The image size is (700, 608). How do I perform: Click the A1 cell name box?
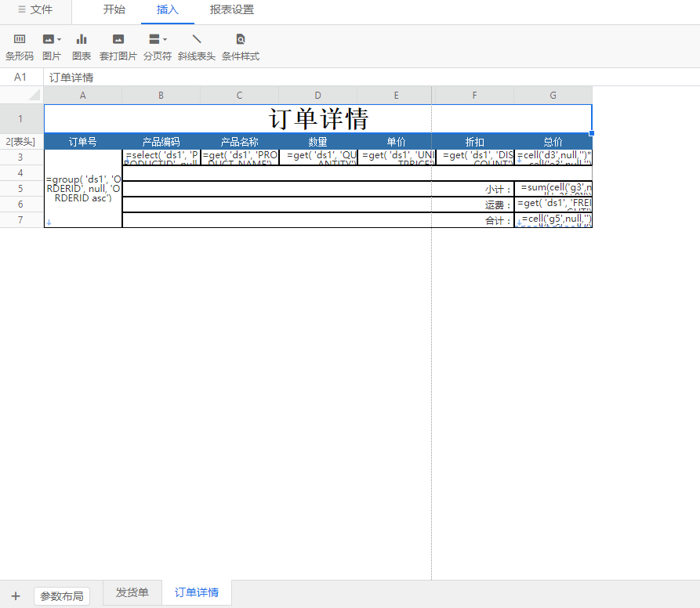(x=20, y=78)
